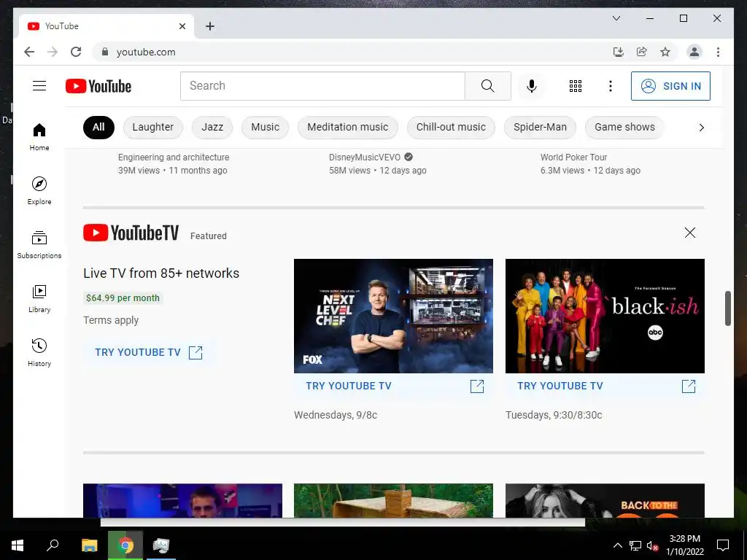
Task: Open the Windows Start menu
Action: pyautogui.click(x=18, y=545)
